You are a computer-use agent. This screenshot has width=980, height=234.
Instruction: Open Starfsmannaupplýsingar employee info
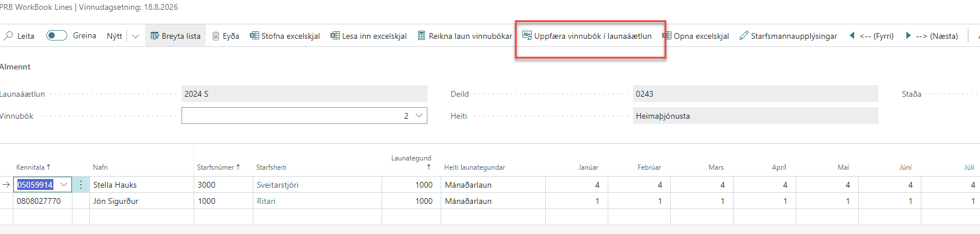click(x=788, y=36)
